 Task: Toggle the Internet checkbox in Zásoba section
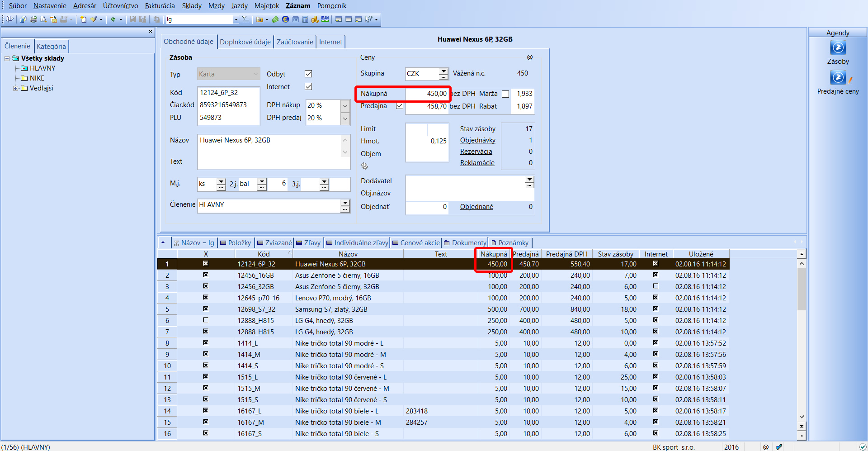tap(308, 86)
